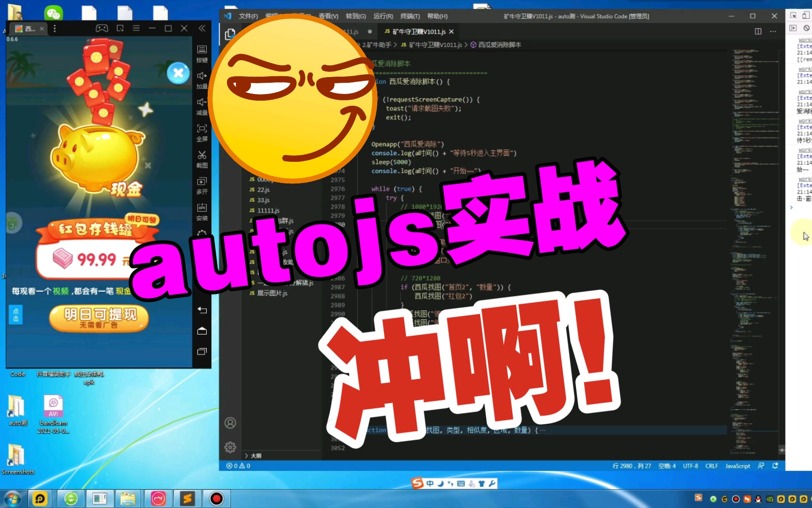
Task: Open the editor More Actions ellipsis
Action: (773, 32)
